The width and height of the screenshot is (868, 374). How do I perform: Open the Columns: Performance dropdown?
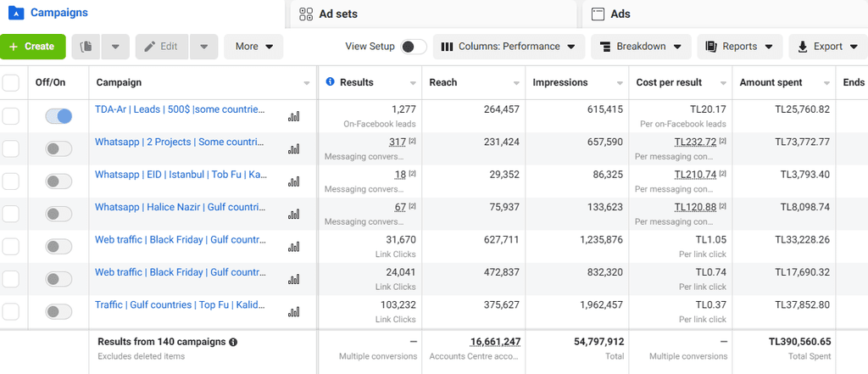(x=509, y=47)
